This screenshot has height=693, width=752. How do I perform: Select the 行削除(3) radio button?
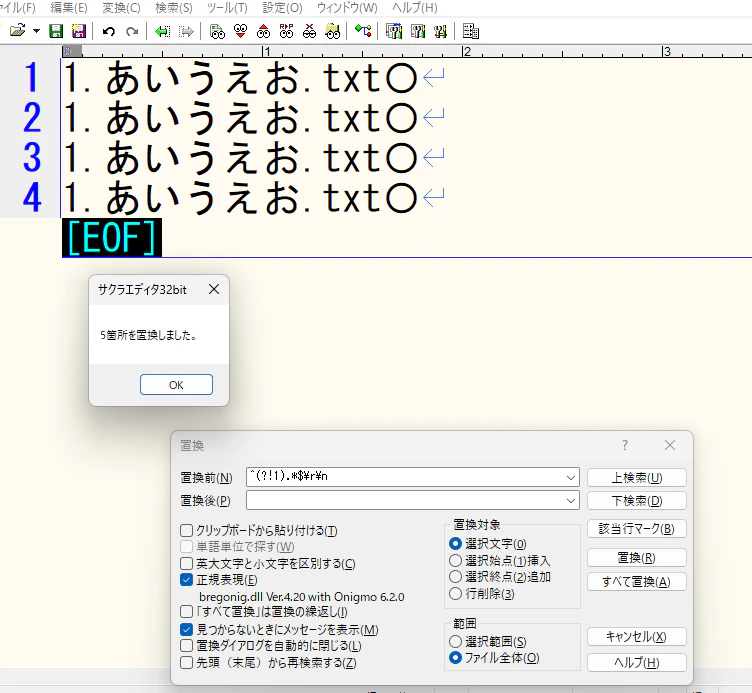tap(455, 594)
